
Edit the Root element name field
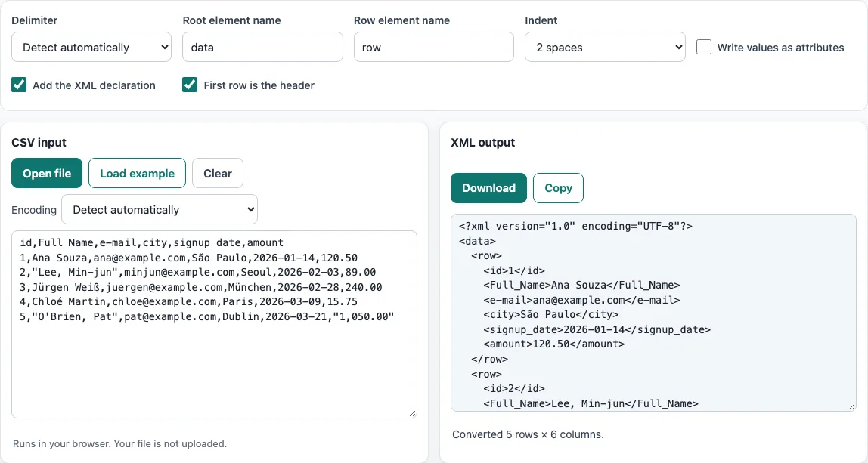[x=262, y=47]
